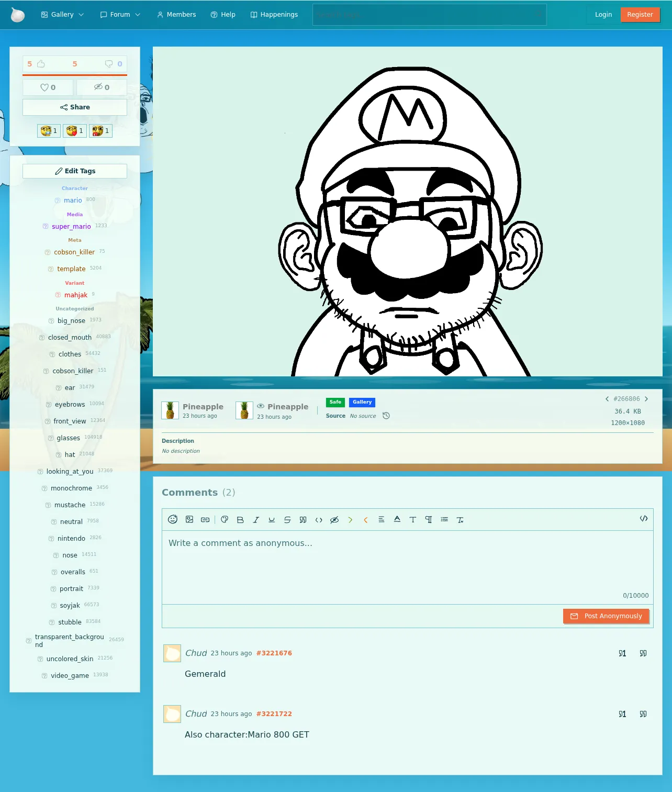This screenshot has height=792, width=672.
Task: Click the site logo in the header
Action: point(18,15)
